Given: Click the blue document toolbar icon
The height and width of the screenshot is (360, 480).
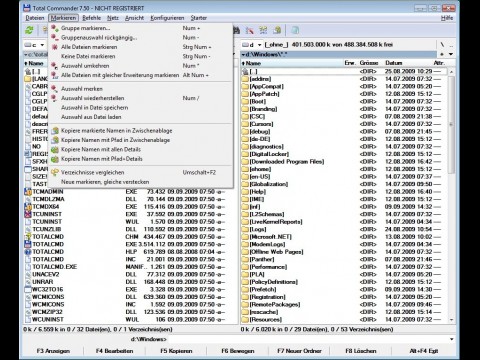Looking at the screenshot, I should pos(295,30).
